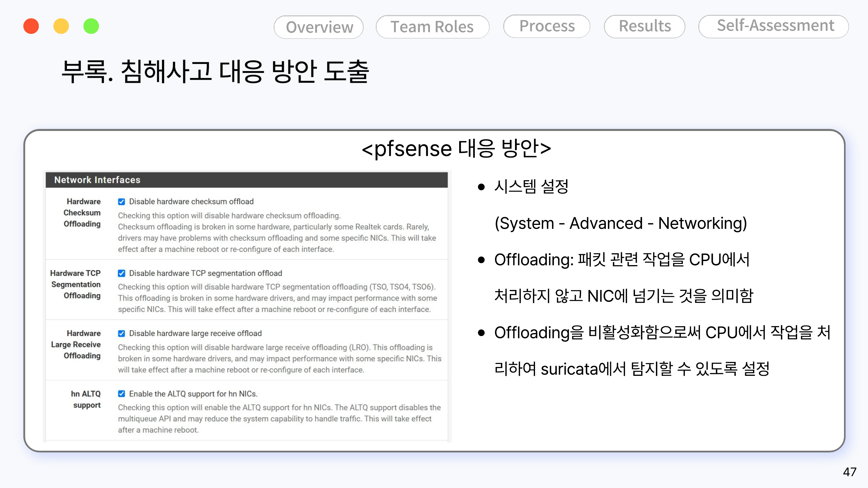Click the 시스템 설정 bullet text
Image resolution: width=868 pixels, height=488 pixels.
[531, 186]
